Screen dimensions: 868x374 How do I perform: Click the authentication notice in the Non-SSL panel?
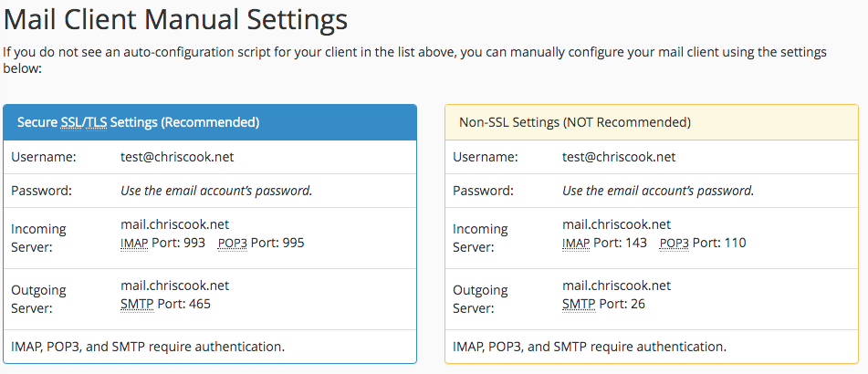click(x=590, y=347)
